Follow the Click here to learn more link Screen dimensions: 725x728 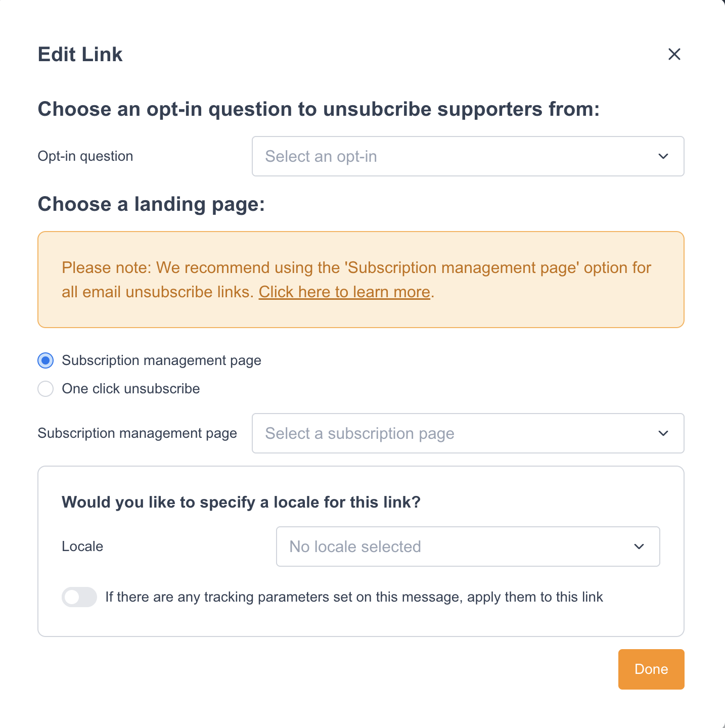coord(344,292)
